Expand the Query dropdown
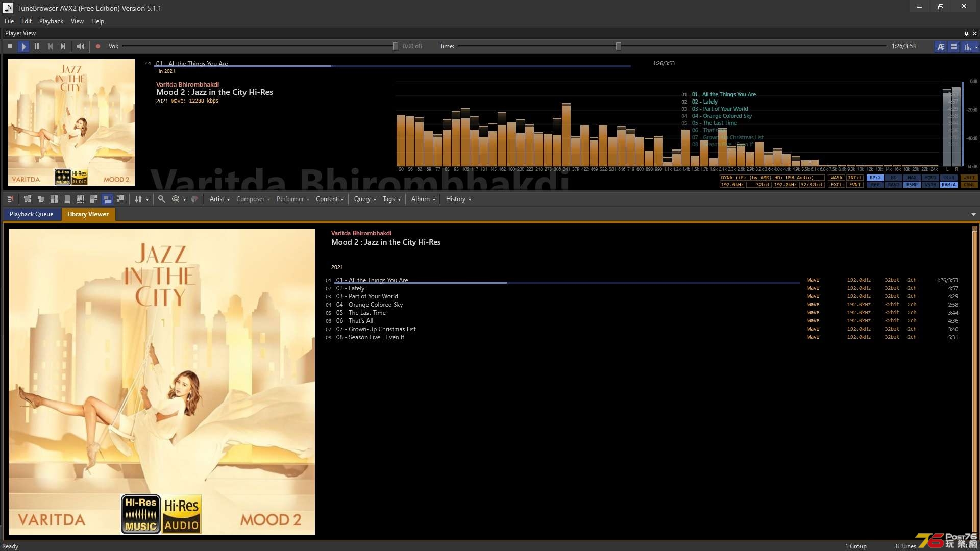The width and height of the screenshot is (980, 551). (x=365, y=199)
